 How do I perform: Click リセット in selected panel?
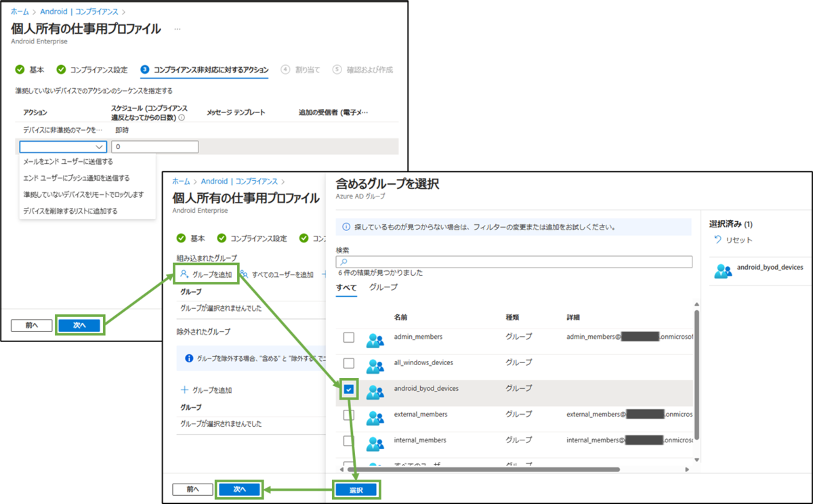click(733, 240)
